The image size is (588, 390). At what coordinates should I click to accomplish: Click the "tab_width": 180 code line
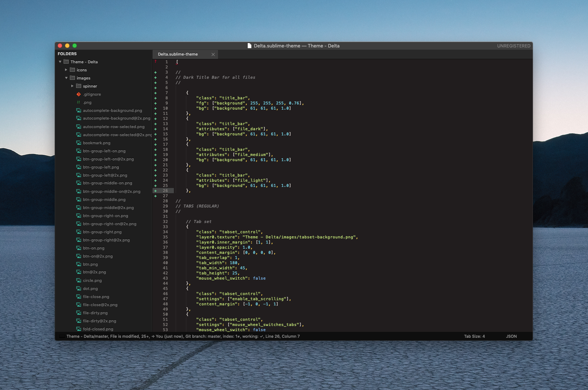218,263
